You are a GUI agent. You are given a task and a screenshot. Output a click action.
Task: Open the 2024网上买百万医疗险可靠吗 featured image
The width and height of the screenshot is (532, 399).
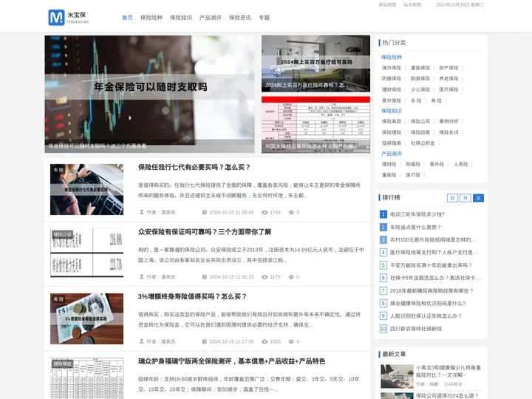(316, 64)
